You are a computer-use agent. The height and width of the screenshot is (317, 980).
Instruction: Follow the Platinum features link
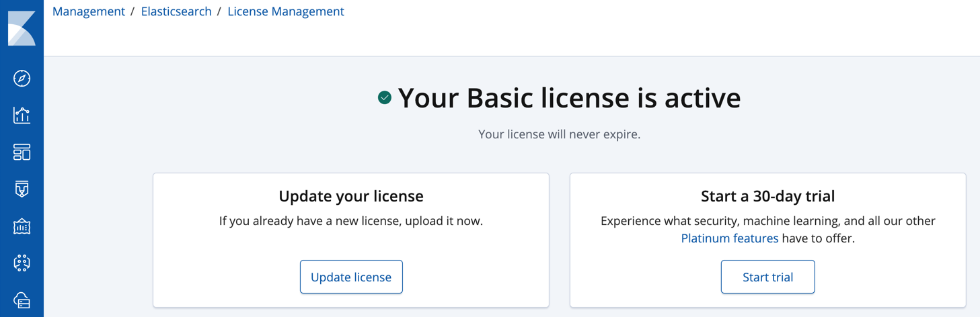coord(730,238)
